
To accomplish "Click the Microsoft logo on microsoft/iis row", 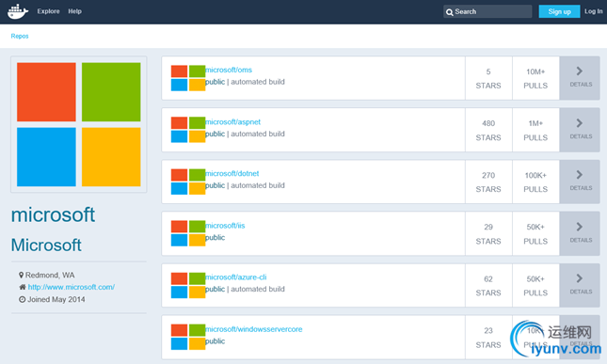I will coord(188,233).
